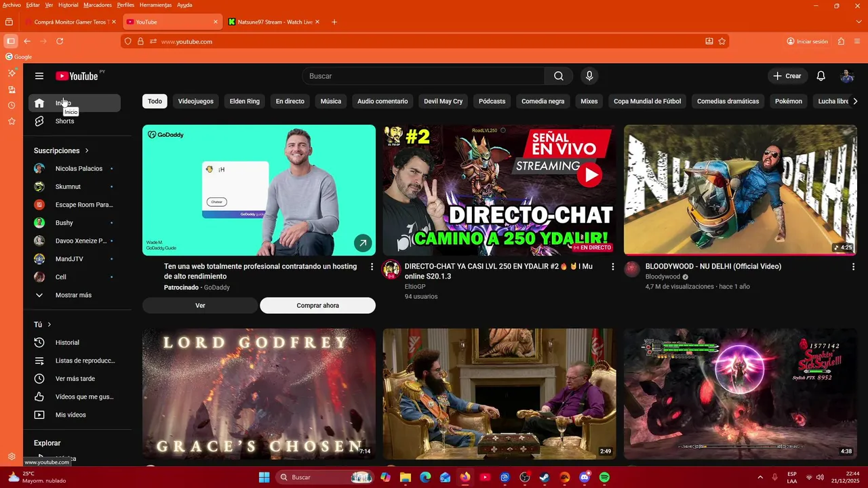Open Vídeos que me gustan
This screenshot has height=488, width=868.
(75, 396)
